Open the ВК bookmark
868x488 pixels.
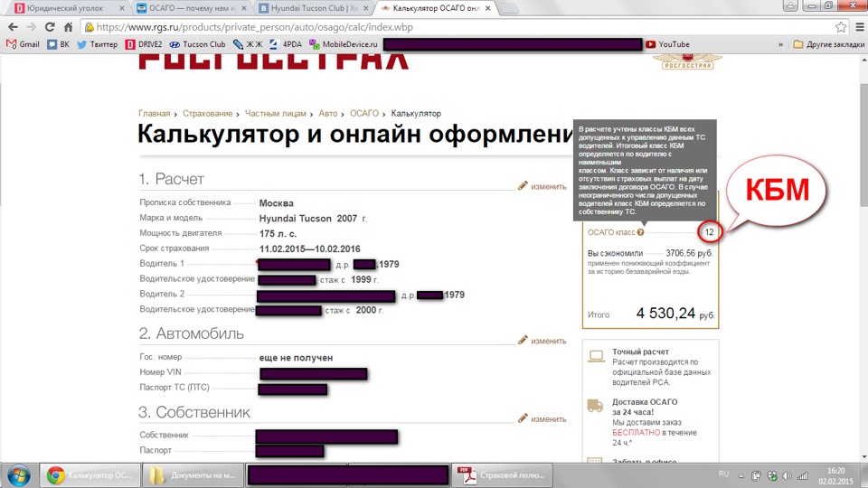[x=58, y=44]
